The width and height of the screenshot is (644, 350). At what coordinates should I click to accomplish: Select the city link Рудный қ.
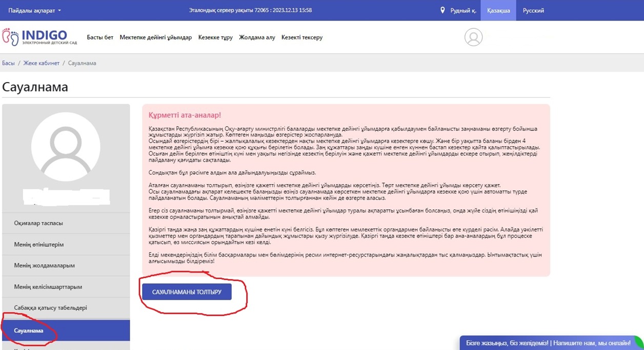click(464, 10)
